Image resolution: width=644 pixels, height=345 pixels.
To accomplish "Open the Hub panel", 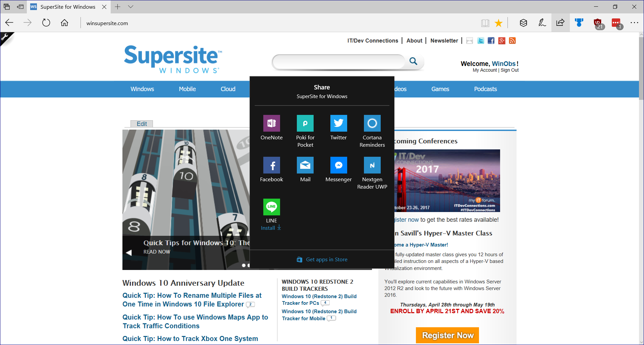I will (523, 23).
